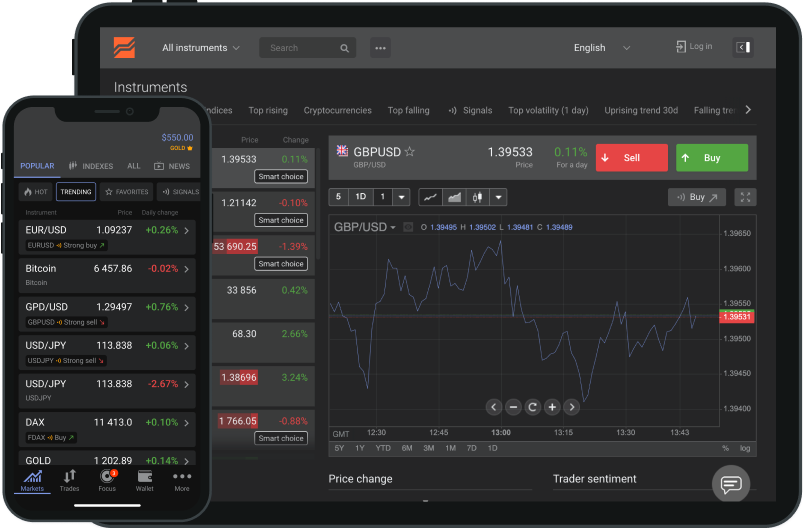This screenshot has width=803, height=528.
Task: Open Focus in the phone bottom bar
Action: click(x=107, y=481)
